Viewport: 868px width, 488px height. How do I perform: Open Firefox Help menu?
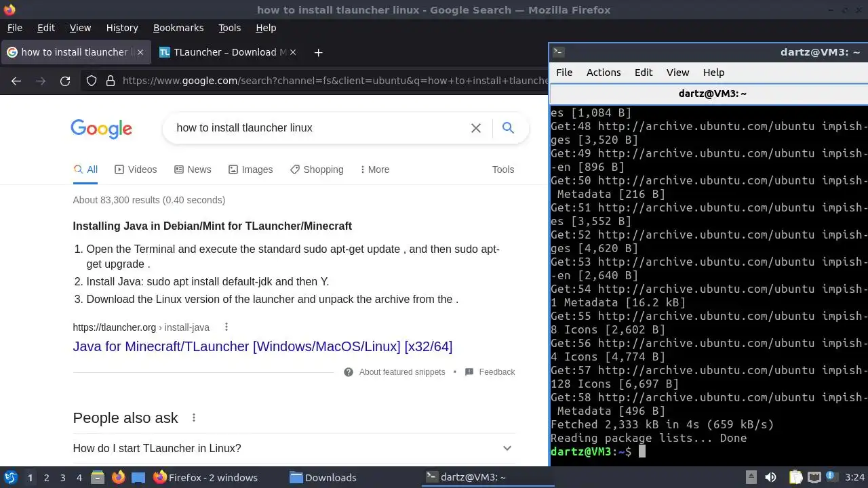pyautogui.click(x=266, y=28)
